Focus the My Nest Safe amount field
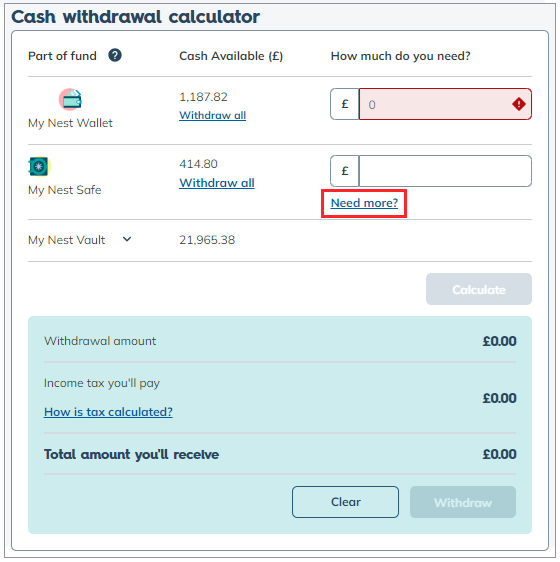 [445, 171]
